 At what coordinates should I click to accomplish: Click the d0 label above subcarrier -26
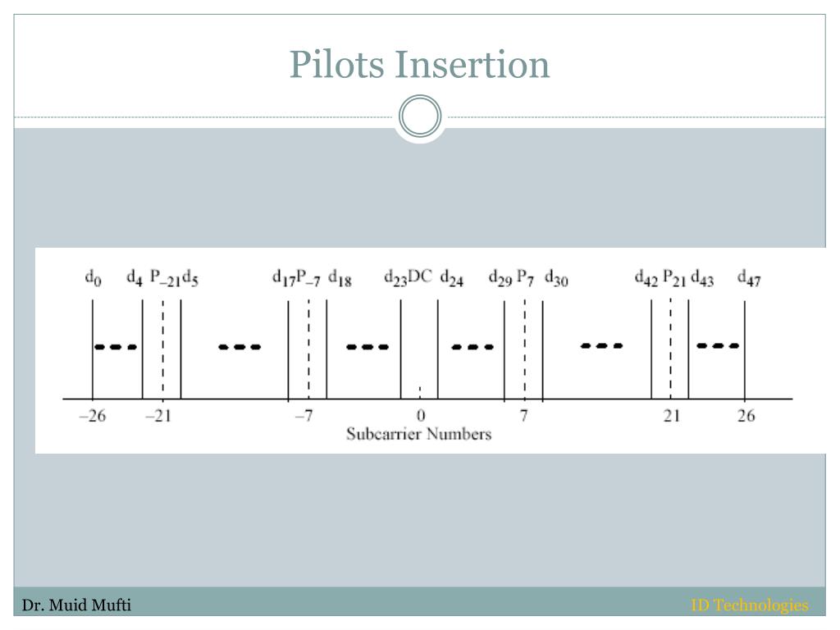[x=94, y=278]
